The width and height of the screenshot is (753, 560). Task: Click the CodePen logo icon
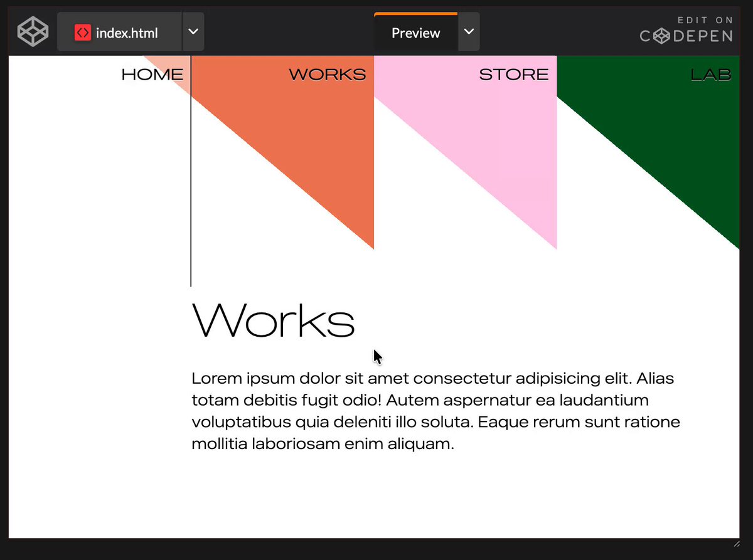[x=33, y=31]
